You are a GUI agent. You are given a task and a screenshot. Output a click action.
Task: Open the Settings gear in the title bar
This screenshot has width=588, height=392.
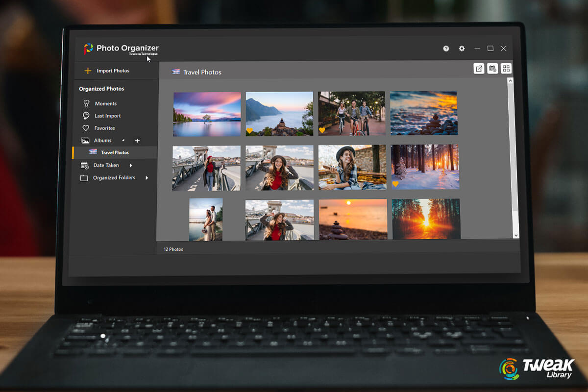462,49
